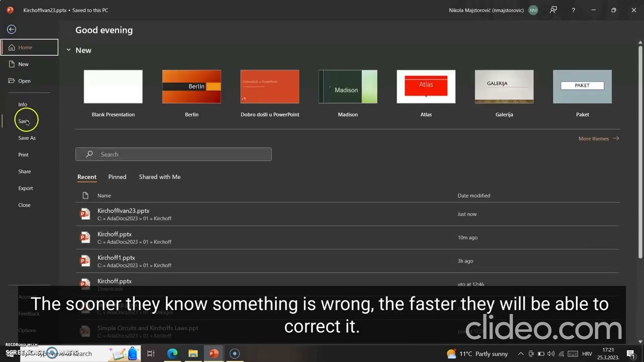Viewport: 644px width, 362px height.
Task: Open Kirchoff.pptx modified 10m ago
Action: 347,238
